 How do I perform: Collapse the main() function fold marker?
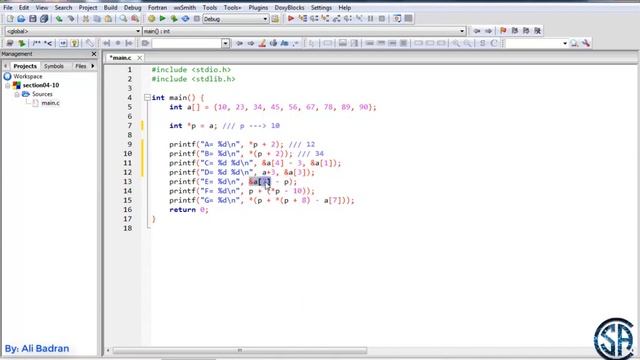pyautogui.click(x=147, y=98)
